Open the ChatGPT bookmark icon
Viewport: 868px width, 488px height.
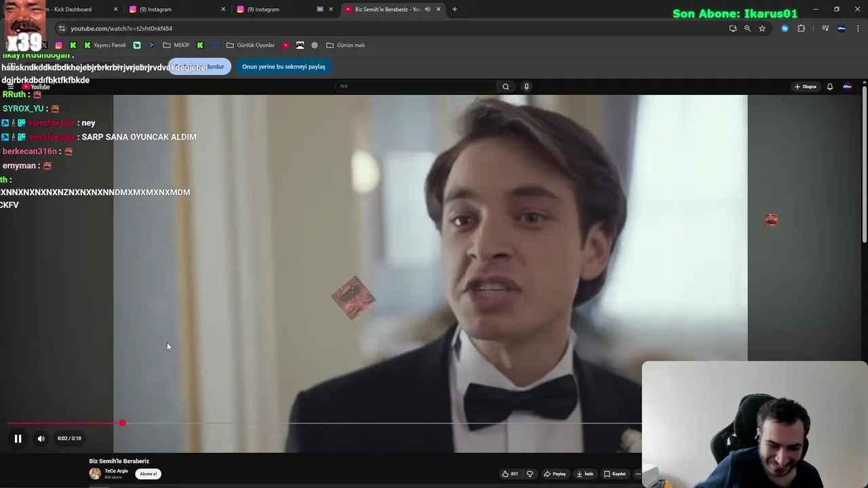(x=315, y=45)
